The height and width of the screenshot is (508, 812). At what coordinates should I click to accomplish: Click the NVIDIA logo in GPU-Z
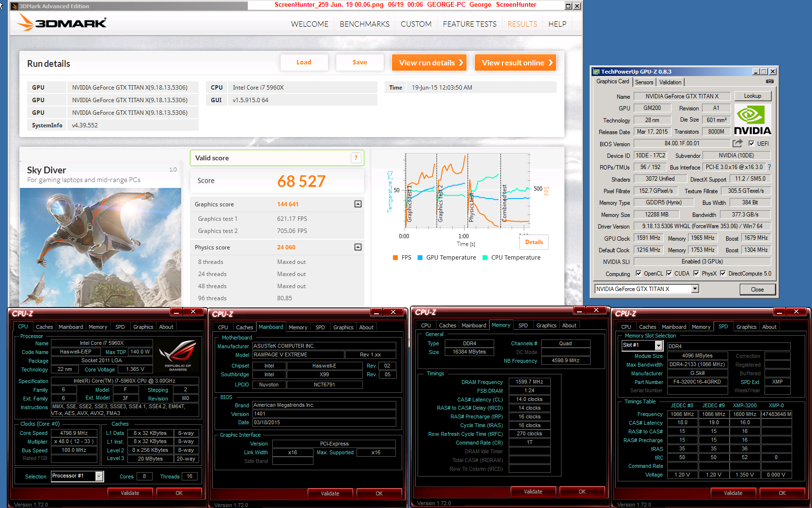tap(752, 120)
